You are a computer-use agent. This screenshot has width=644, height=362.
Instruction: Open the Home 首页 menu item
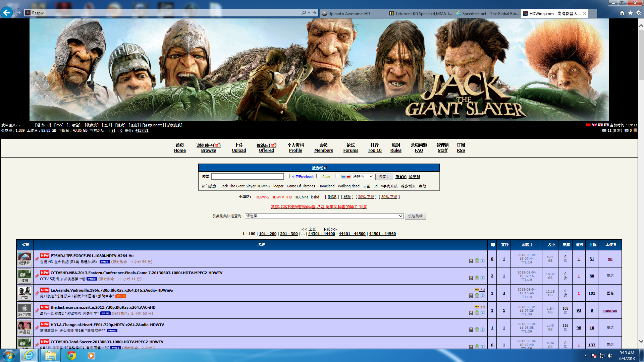(180, 148)
